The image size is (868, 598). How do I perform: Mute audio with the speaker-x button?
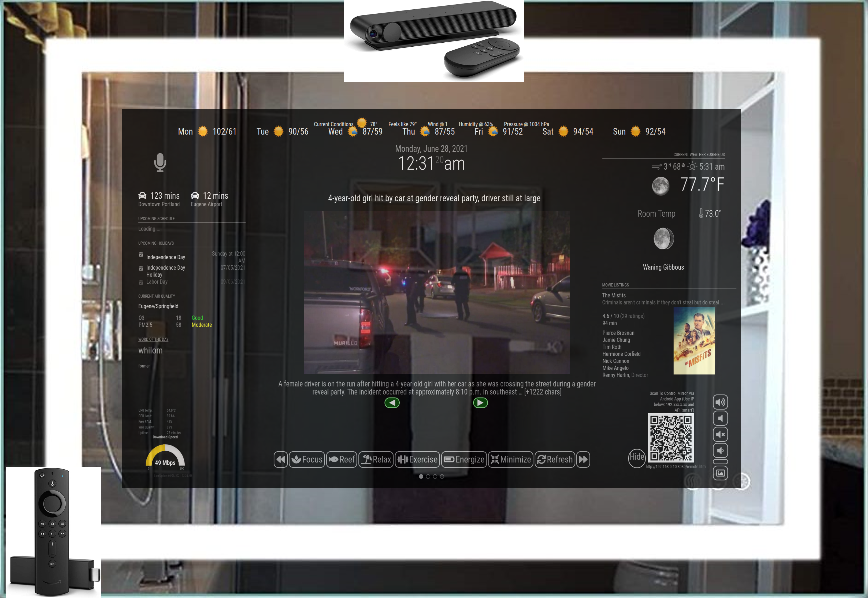tap(720, 435)
